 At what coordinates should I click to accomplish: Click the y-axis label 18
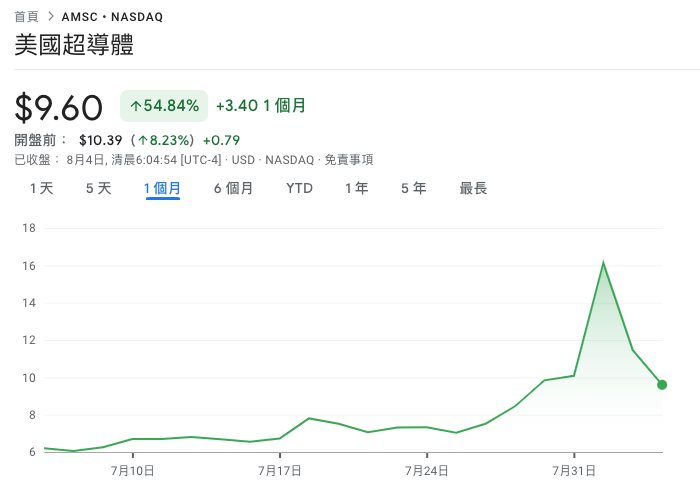(x=29, y=228)
